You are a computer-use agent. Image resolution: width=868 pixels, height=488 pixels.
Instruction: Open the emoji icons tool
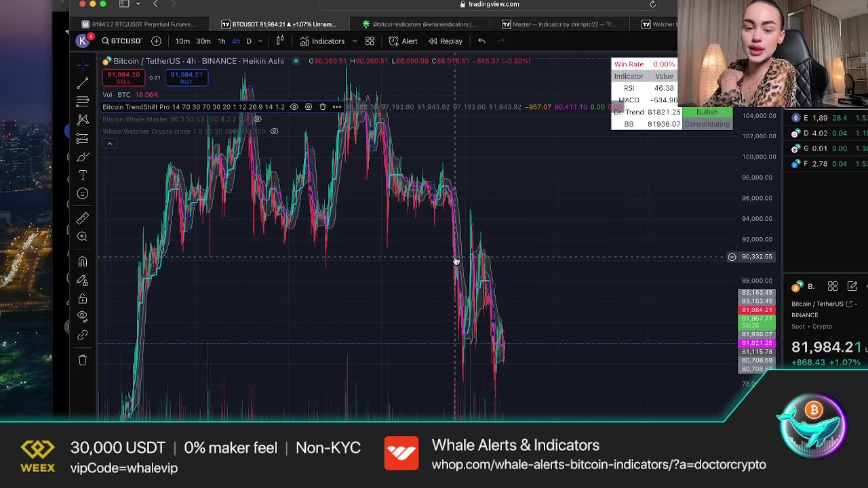[x=83, y=194]
